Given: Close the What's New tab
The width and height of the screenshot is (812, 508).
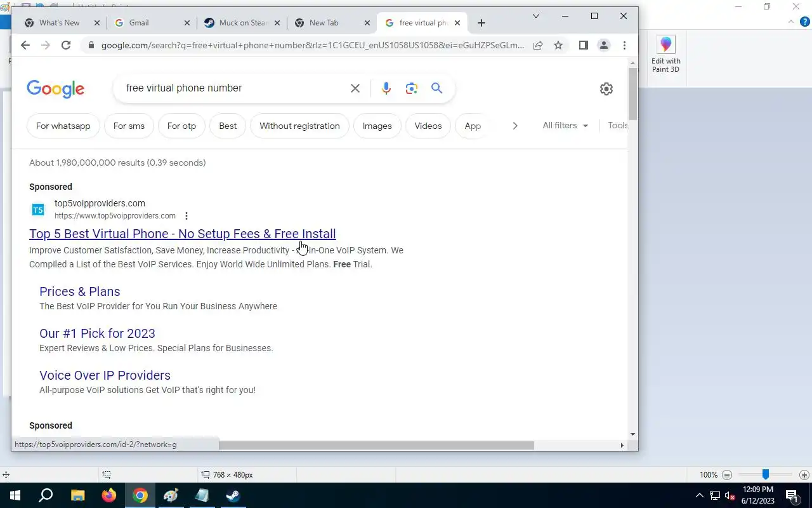Looking at the screenshot, I should coord(97,23).
